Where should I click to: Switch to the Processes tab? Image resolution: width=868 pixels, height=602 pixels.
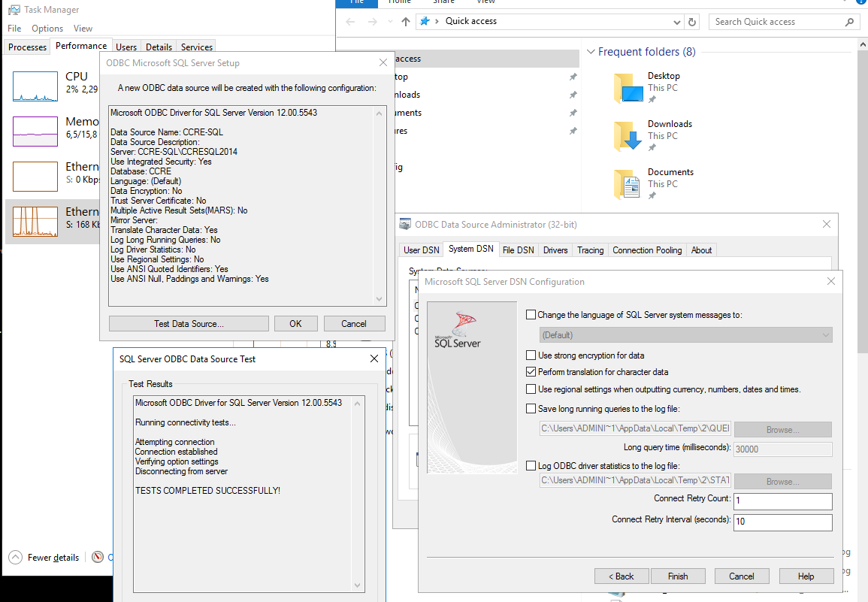tap(27, 47)
